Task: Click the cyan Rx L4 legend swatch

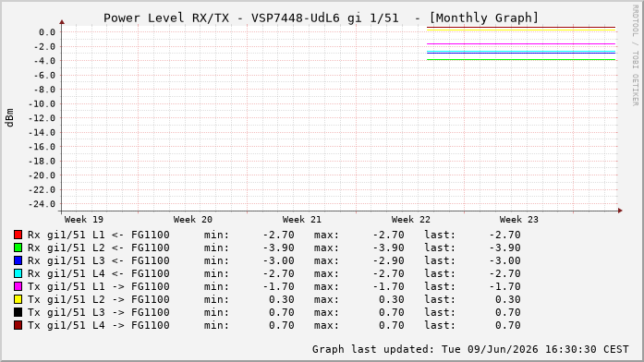Action: pos(18,273)
